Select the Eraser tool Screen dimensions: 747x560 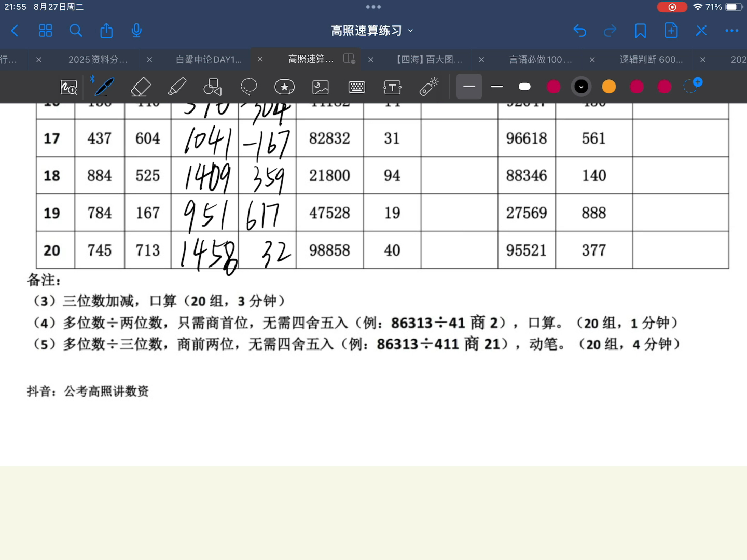click(x=141, y=87)
